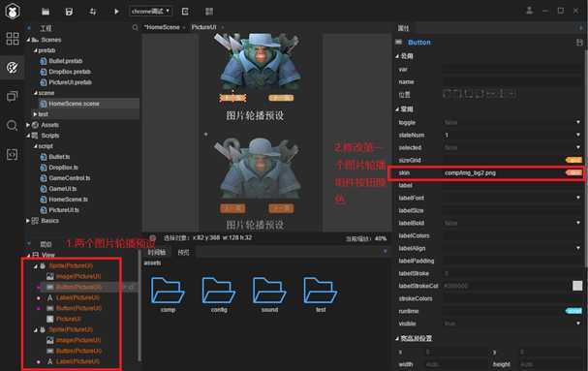The height and width of the screenshot is (371, 588).
Task: Open the labelAlign dropdown arrow
Action: click(578, 248)
